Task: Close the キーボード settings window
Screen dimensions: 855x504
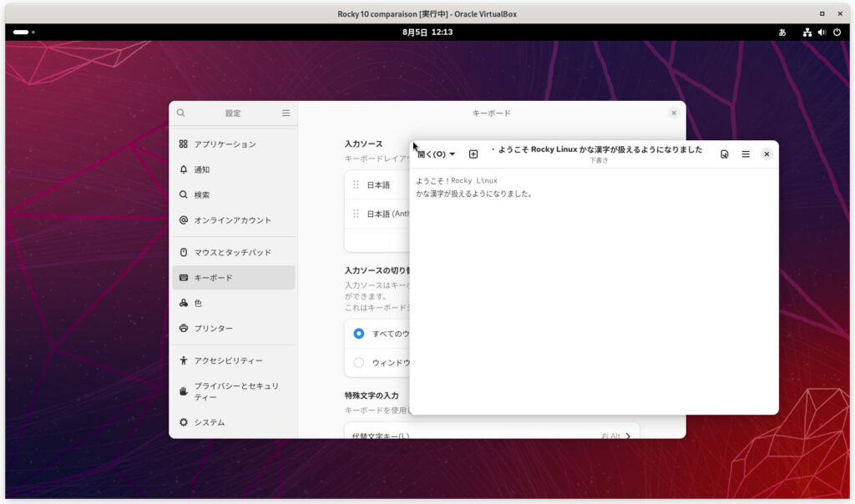Action: point(674,113)
